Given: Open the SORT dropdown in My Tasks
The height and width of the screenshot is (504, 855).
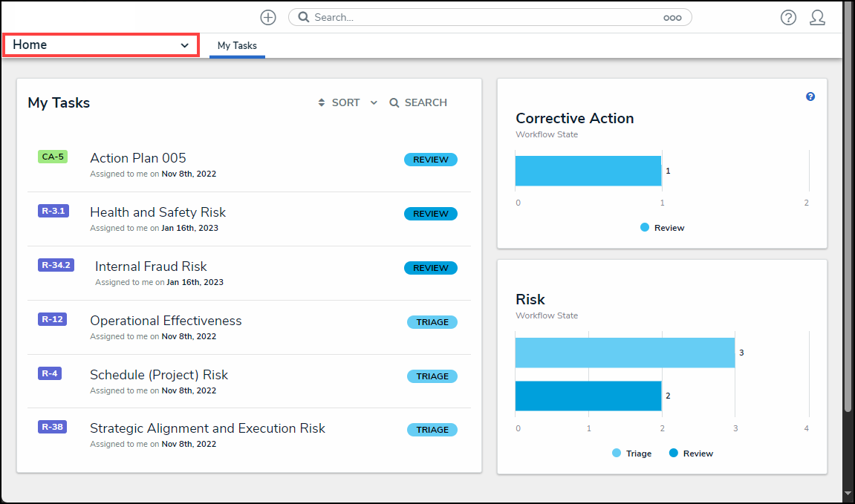Looking at the screenshot, I should tap(339, 103).
